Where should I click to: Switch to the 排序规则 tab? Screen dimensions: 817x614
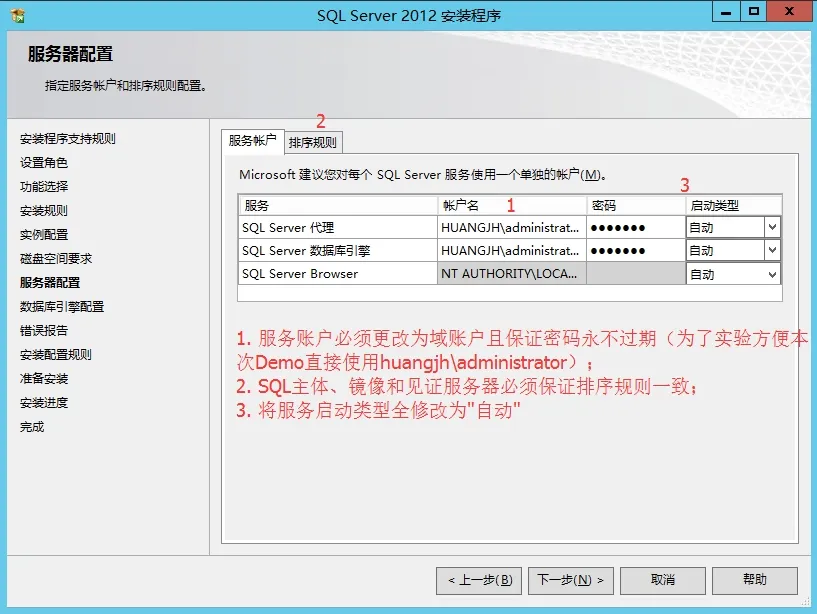(x=313, y=142)
